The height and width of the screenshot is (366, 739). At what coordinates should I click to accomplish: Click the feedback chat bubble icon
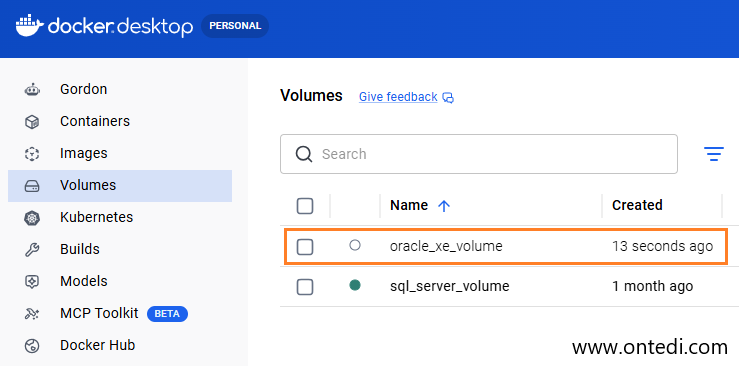449,98
